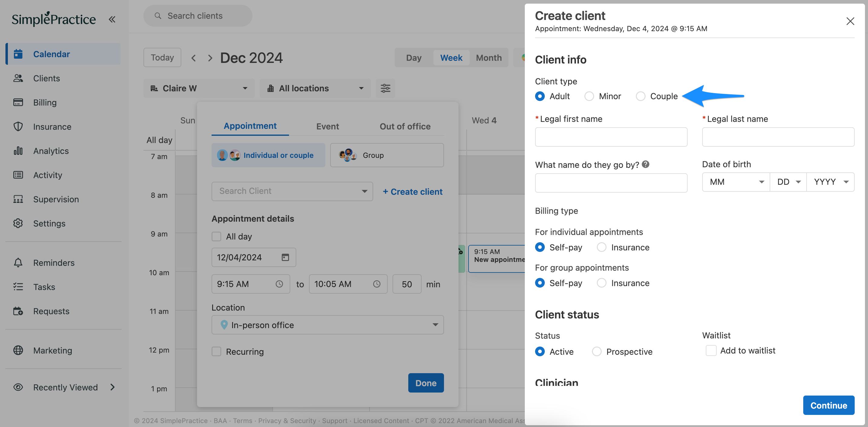The height and width of the screenshot is (427, 868).
Task: Click the Legal last name field
Action: (x=778, y=137)
